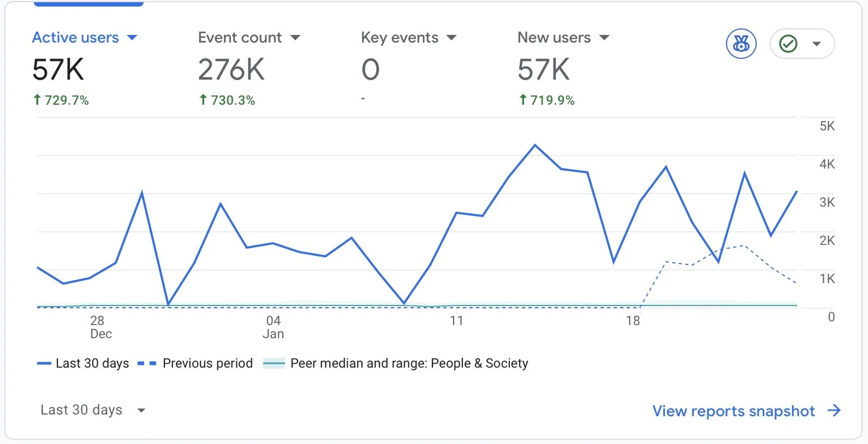The image size is (868, 444).
Task: Open the Active users metric dropdown
Action: (x=132, y=38)
